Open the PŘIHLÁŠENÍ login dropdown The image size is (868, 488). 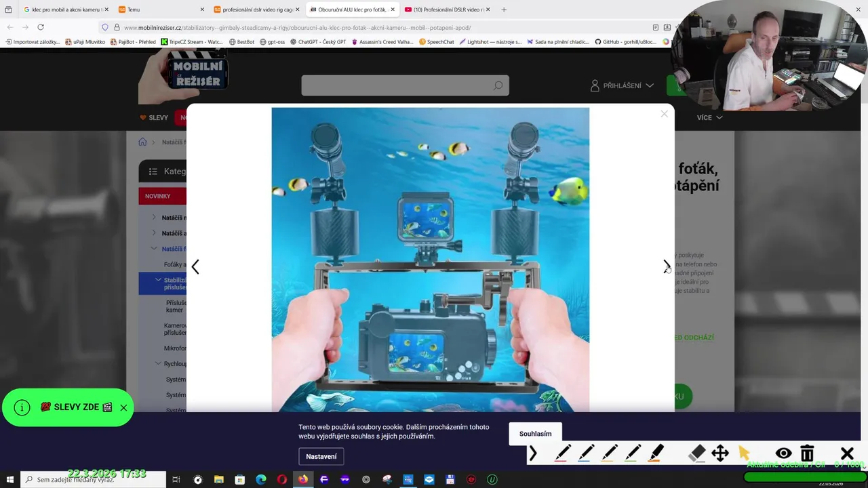pos(622,85)
